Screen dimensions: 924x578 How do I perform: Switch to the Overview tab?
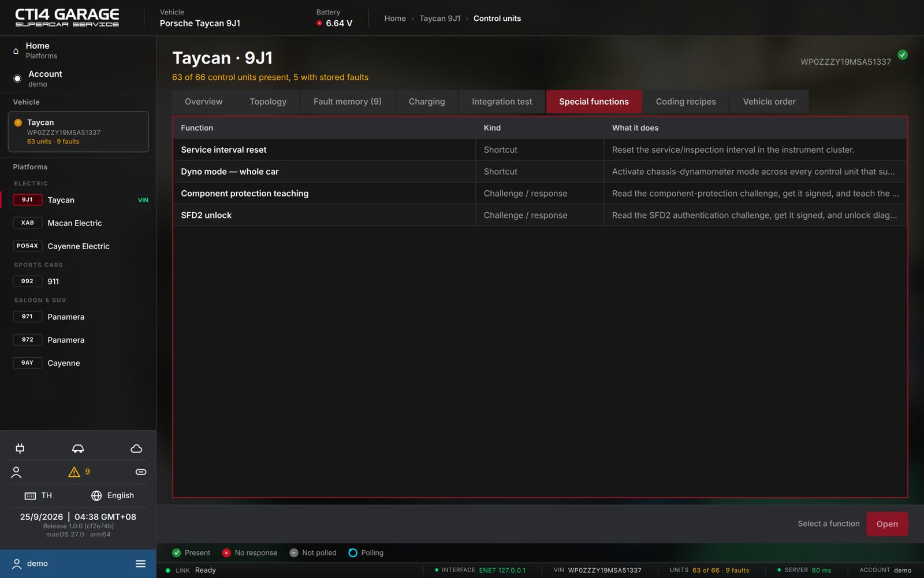(204, 102)
